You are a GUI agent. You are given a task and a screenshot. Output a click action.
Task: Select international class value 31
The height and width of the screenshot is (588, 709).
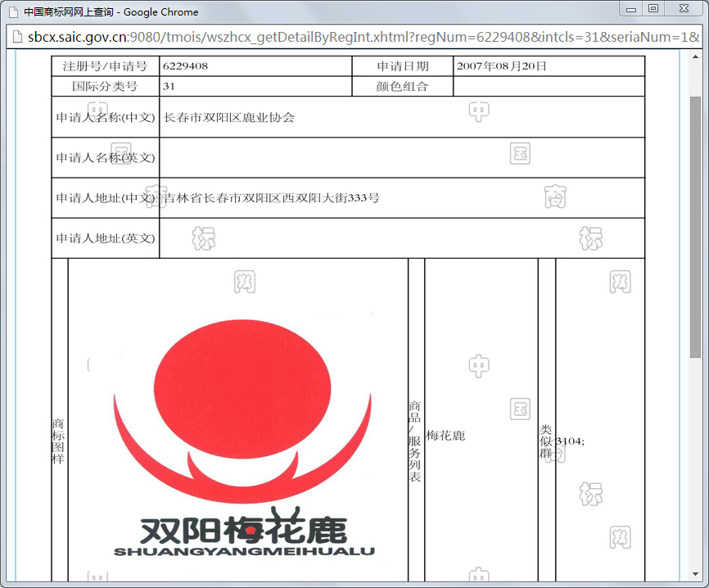coord(169,86)
